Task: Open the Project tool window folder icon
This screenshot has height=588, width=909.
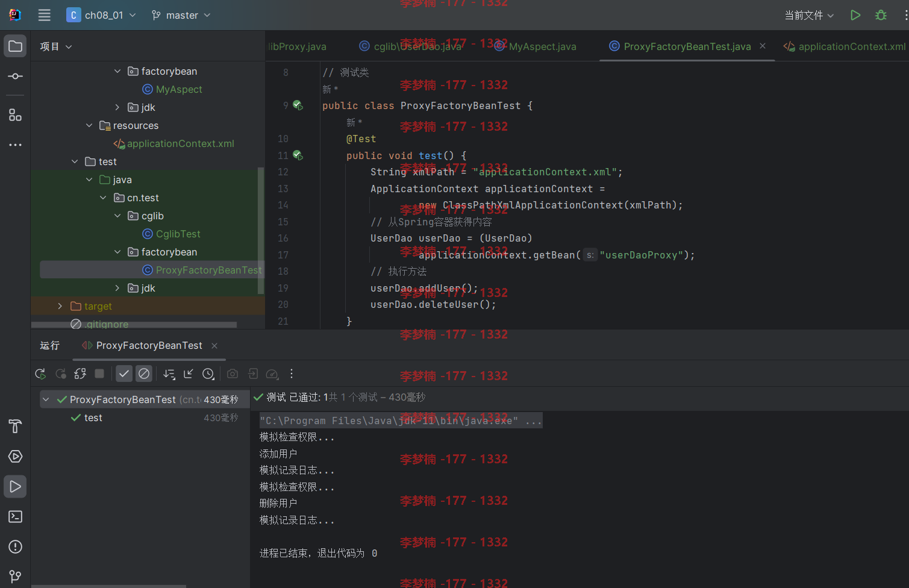Action: coord(15,46)
